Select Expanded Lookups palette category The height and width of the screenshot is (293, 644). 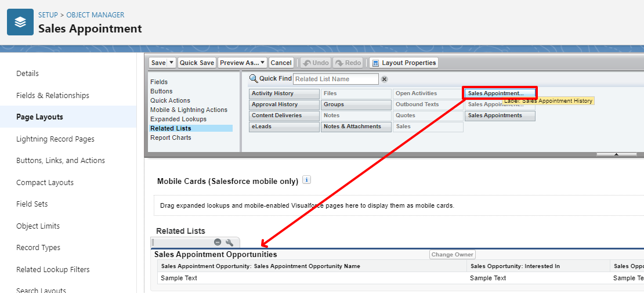(178, 119)
